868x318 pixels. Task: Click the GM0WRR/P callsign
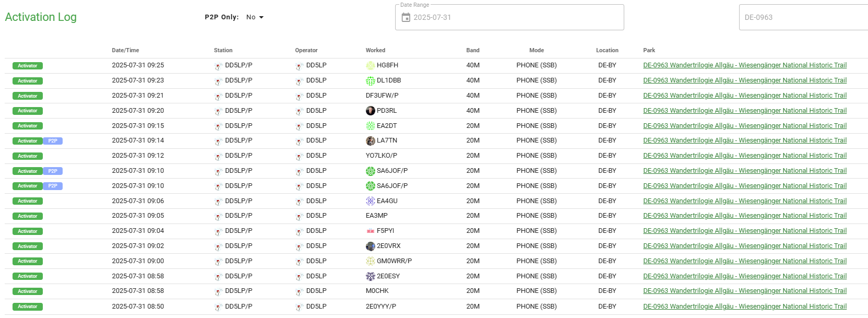click(394, 261)
